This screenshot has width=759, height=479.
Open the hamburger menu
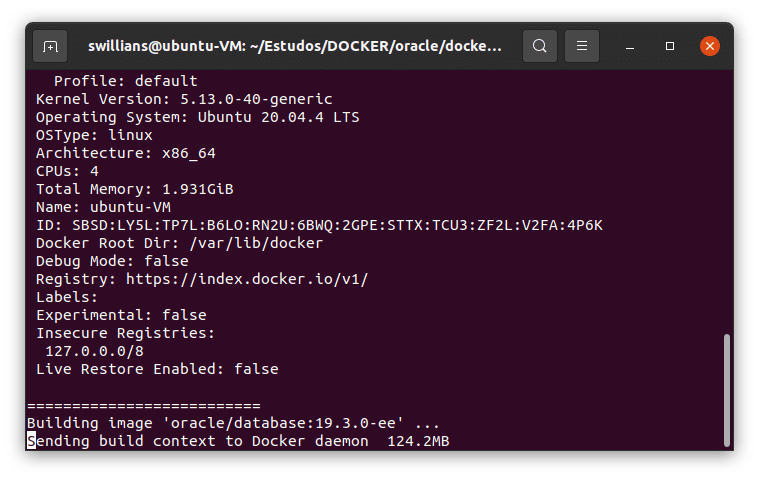[x=582, y=46]
